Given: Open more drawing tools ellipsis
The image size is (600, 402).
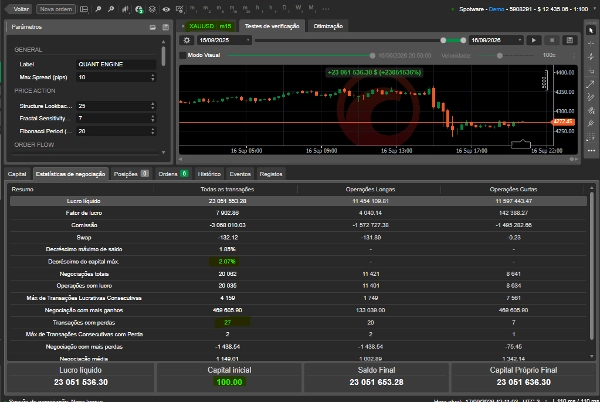Looking at the screenshot, I should pyautogui.click(x=591, y=151).
